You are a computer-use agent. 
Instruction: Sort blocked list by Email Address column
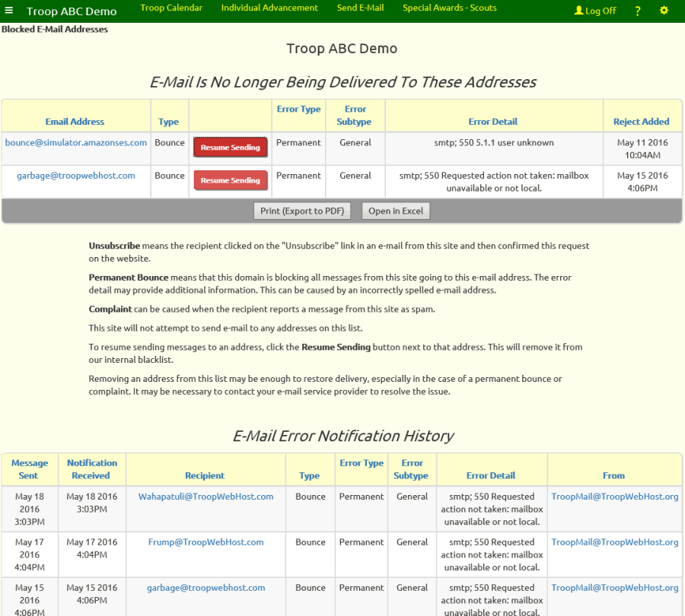click(x=75, y=122)
